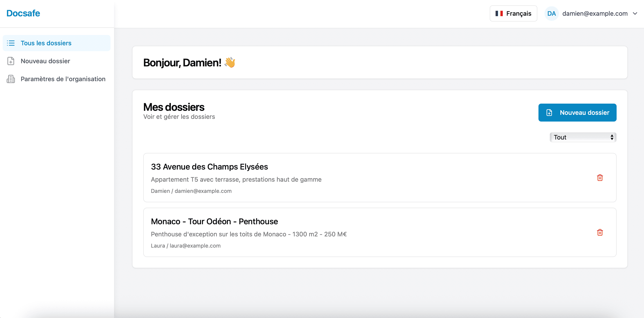Click the blue Nouveau dossier button
The width and height of the screenshot is (644, 318).
pos(577,112)
